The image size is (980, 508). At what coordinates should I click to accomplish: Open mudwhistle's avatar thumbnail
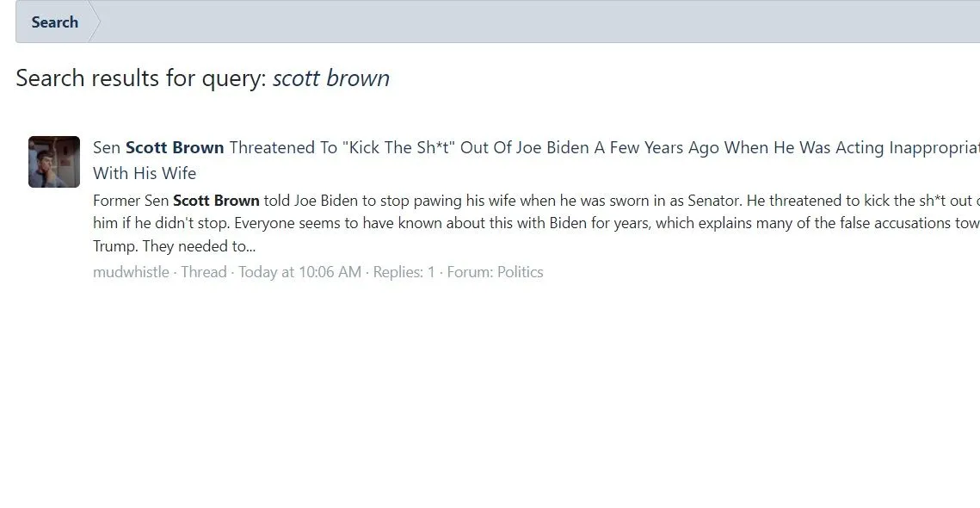tap(54, 162)
